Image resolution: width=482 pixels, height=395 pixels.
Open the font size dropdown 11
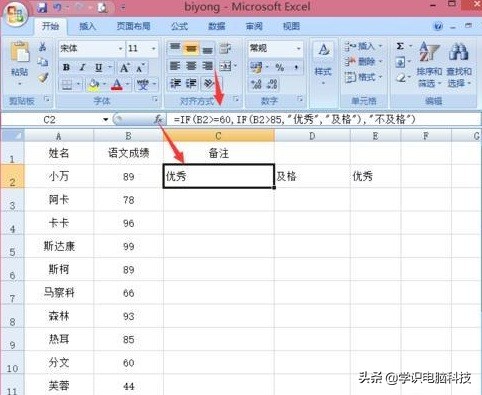[x=153, y=49]
